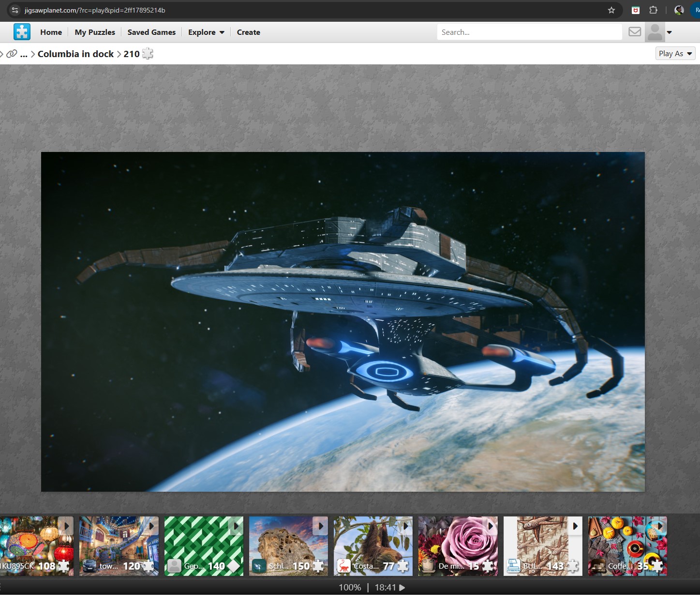Expand the Explore menu
This screenshot has height=604, width=700.
[x=206, y=32]
